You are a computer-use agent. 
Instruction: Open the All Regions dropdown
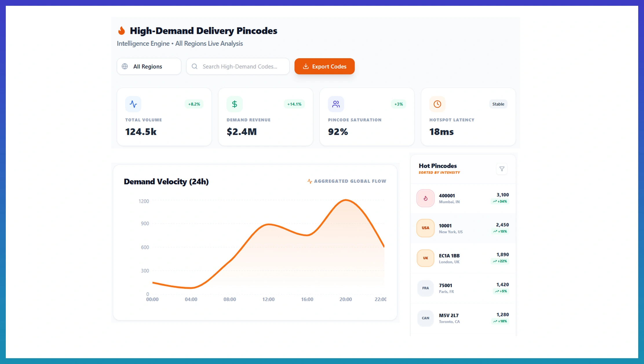pyautogui.click(x=149, y=66)
